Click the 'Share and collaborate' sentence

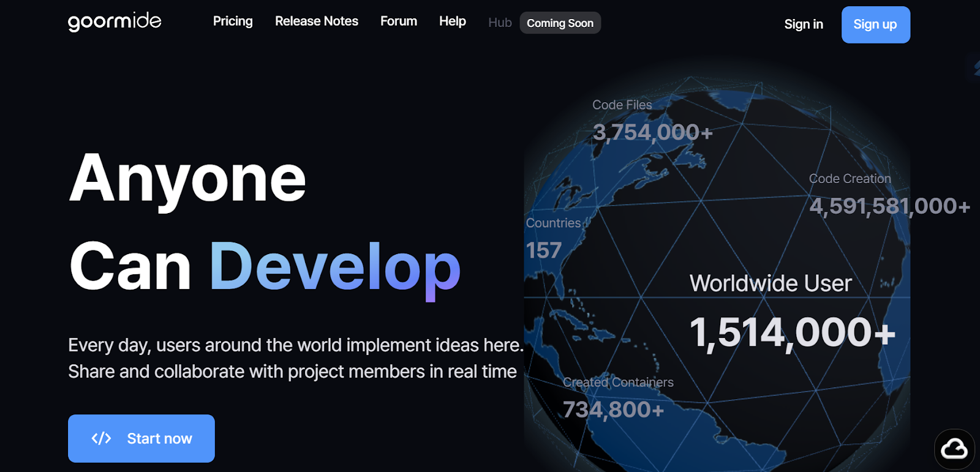click(x=292, y=372)
